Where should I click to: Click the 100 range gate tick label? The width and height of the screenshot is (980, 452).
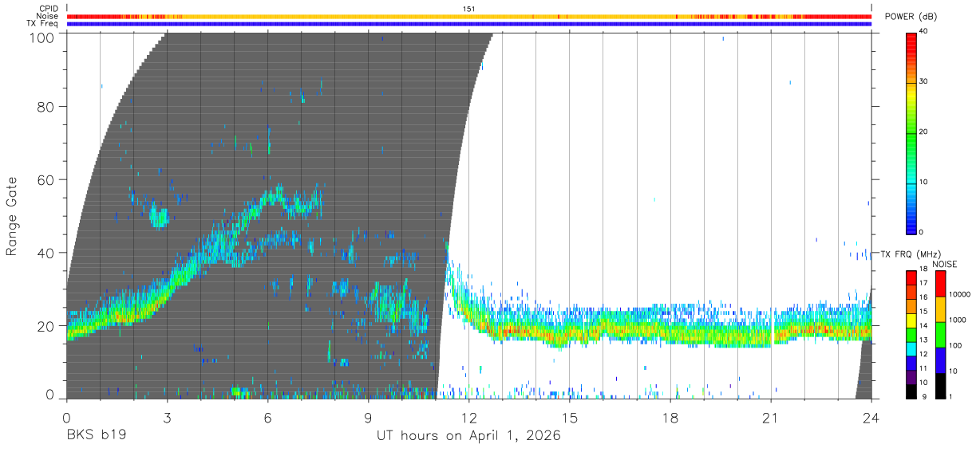tap(42, 37)
